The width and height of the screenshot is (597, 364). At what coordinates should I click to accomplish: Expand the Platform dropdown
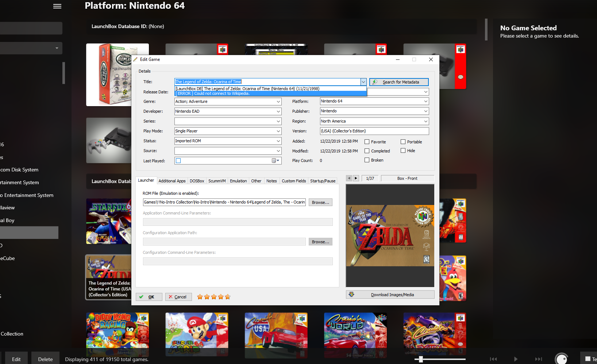pos(426,101)
